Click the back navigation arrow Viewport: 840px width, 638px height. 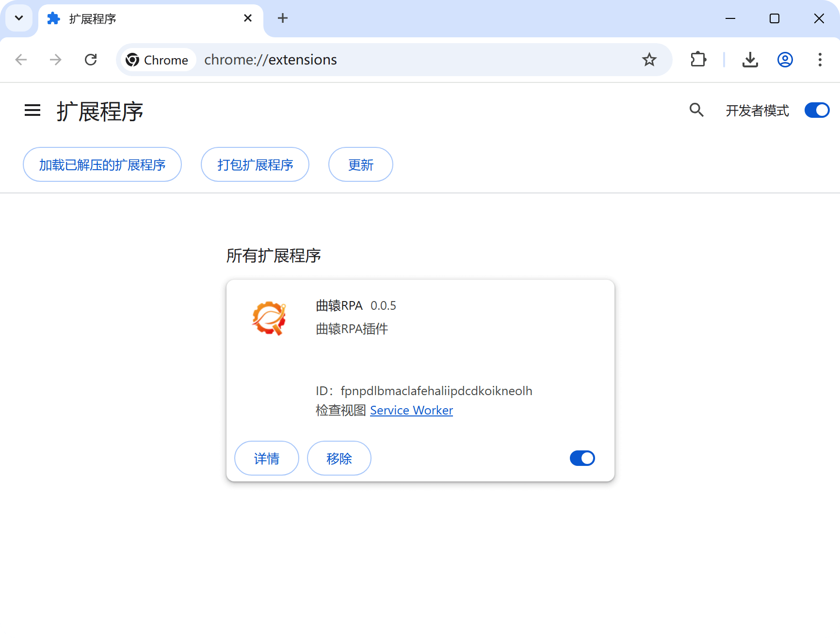[21, 60]
